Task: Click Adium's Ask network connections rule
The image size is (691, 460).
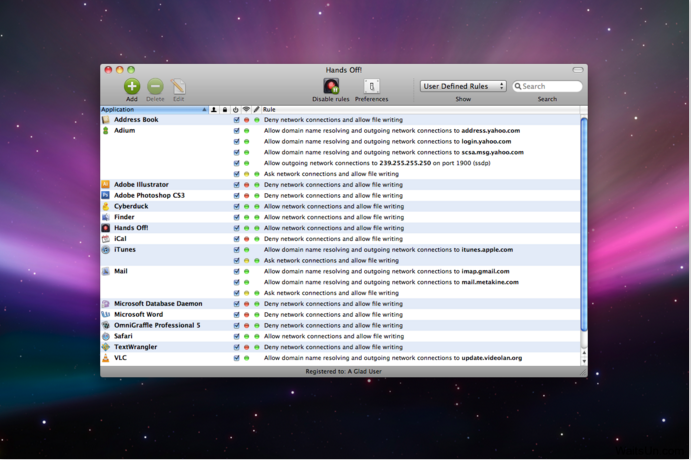Action: tap(331, 174)
